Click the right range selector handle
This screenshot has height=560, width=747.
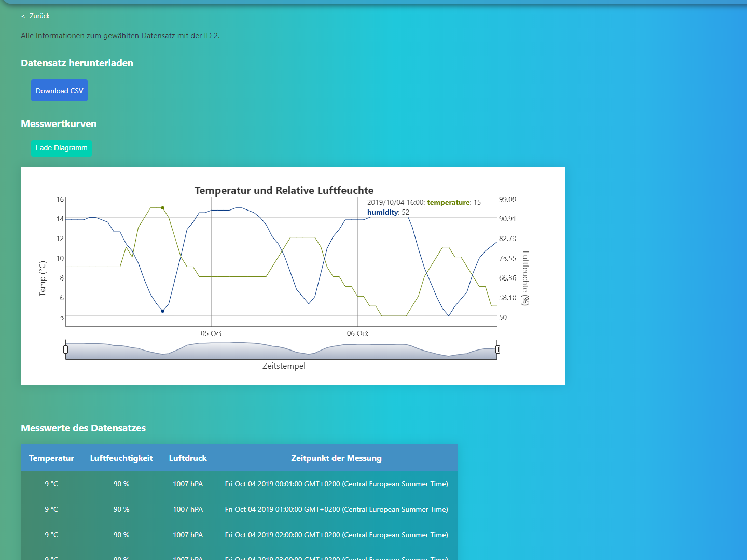(x=497, y=349)
